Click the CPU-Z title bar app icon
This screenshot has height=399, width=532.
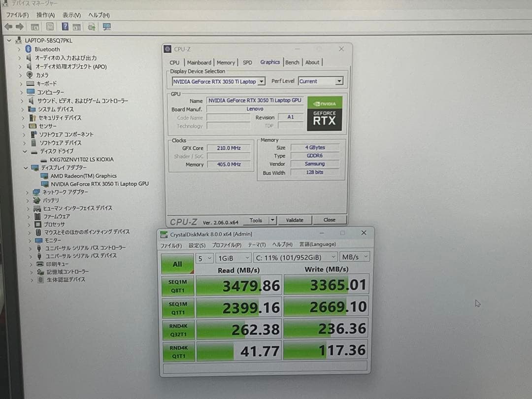(167, 49)
